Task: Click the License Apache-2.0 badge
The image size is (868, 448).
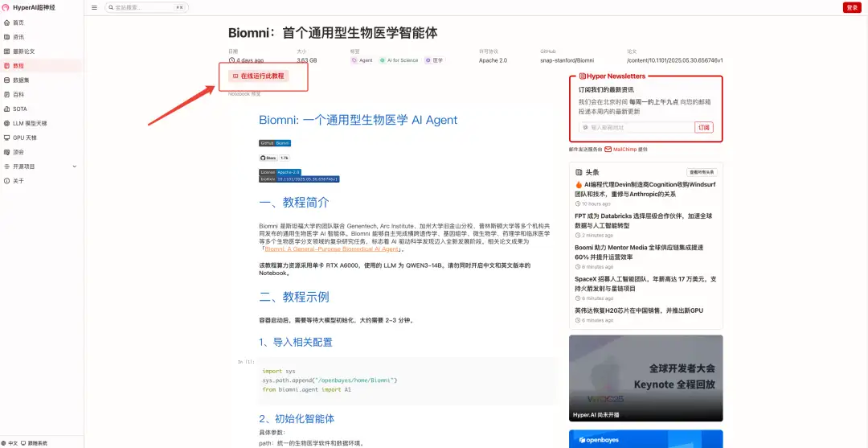Action: pyautogui.click(x=280, y=172)
